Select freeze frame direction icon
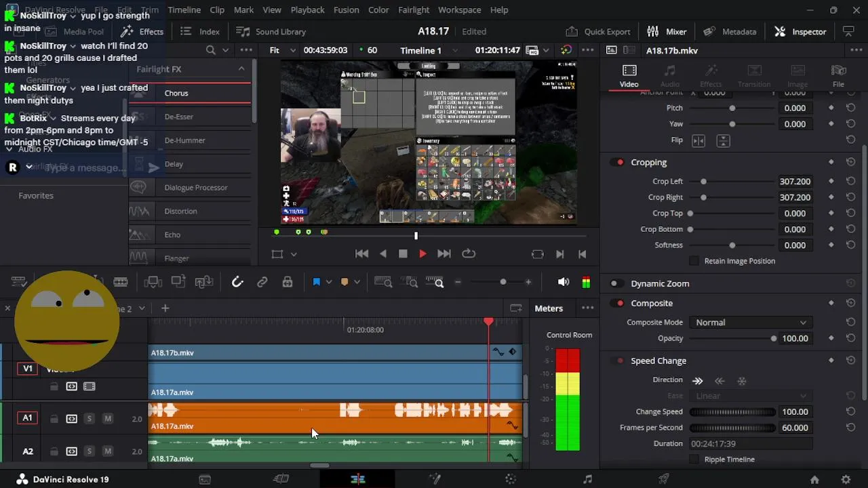The width and height of the screenshot is (868, 488). tap(742, 380)
